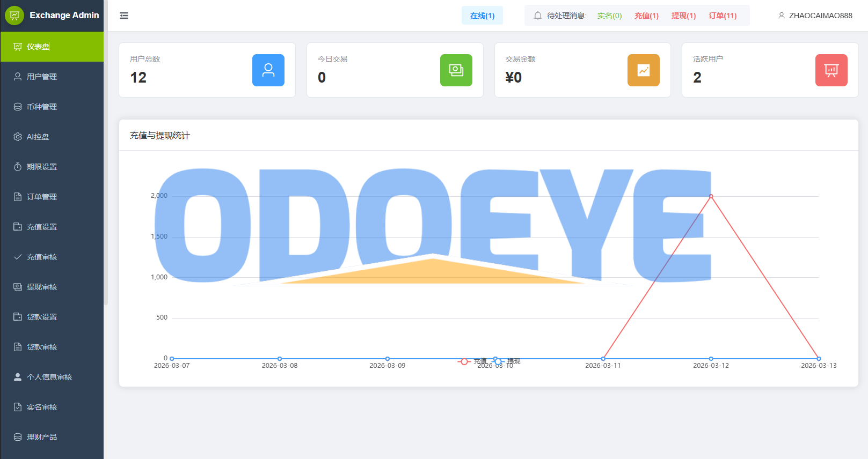Click the 在线(1) online button

click(482, 16)
